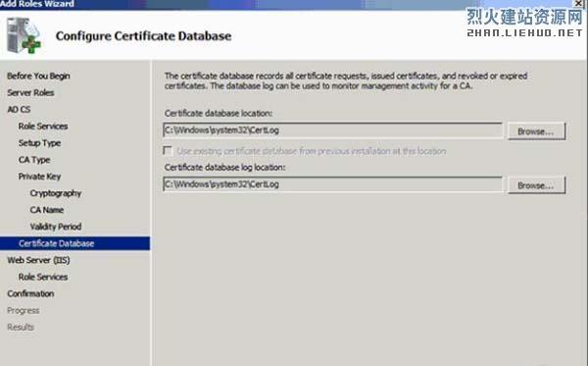
Task: Select the Cryptography step
Action: tap(56, 193)
